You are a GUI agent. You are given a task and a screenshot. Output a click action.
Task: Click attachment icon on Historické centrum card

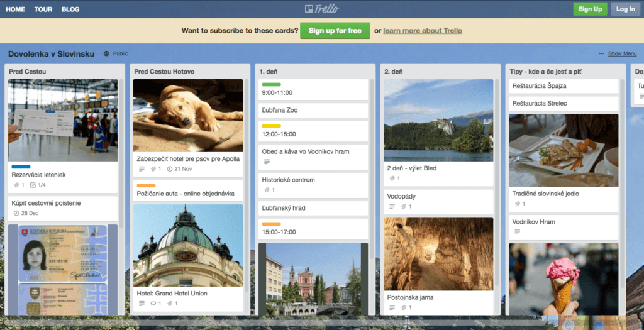point(267,190)
